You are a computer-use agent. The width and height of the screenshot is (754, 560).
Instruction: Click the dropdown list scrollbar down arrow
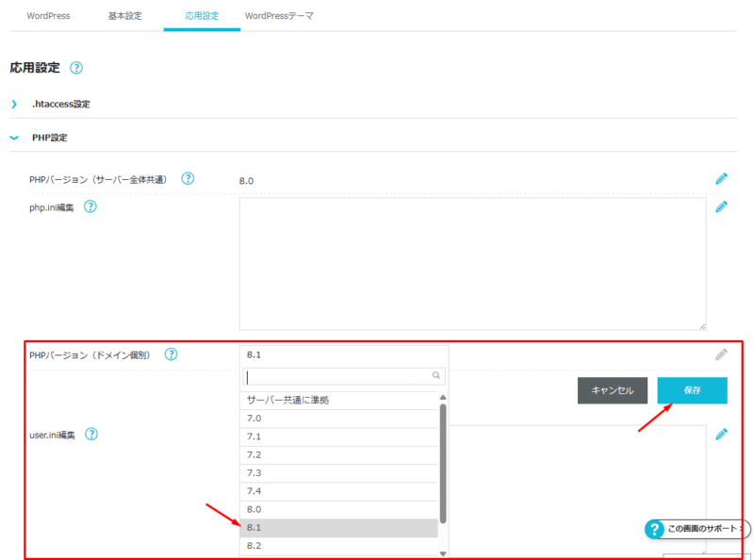coord(443,553)
